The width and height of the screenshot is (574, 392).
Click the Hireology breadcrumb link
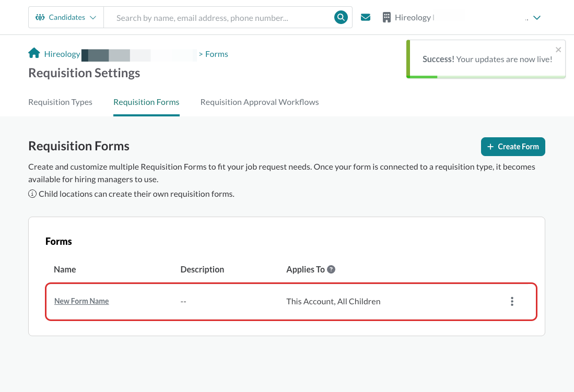pos(62,54)
